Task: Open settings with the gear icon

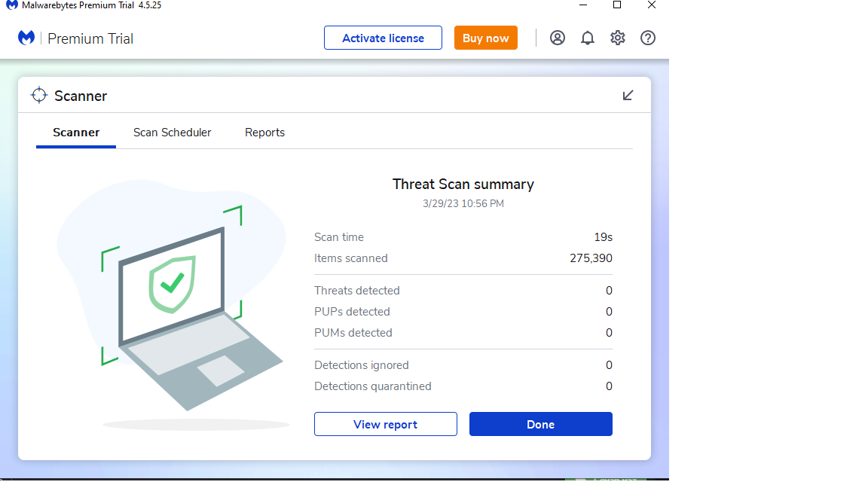Action: pos(618,38)
